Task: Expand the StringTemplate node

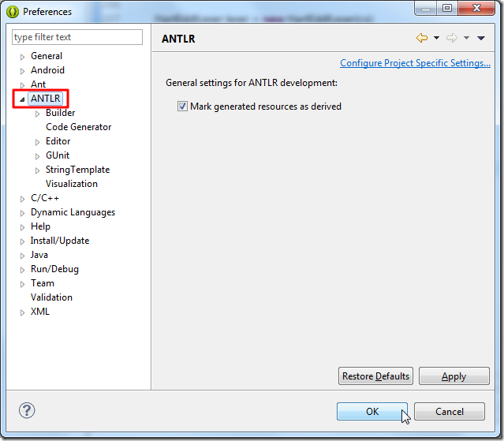Action: click(x=37, y=170)
